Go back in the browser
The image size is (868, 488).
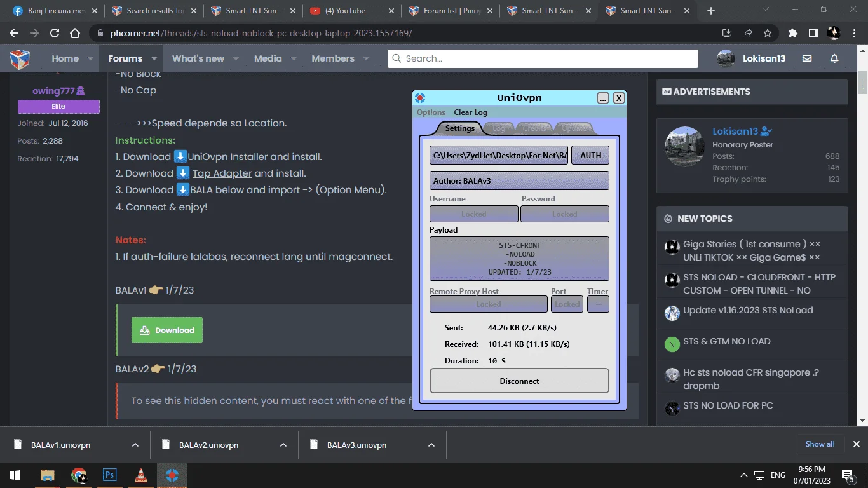[14, 33]
